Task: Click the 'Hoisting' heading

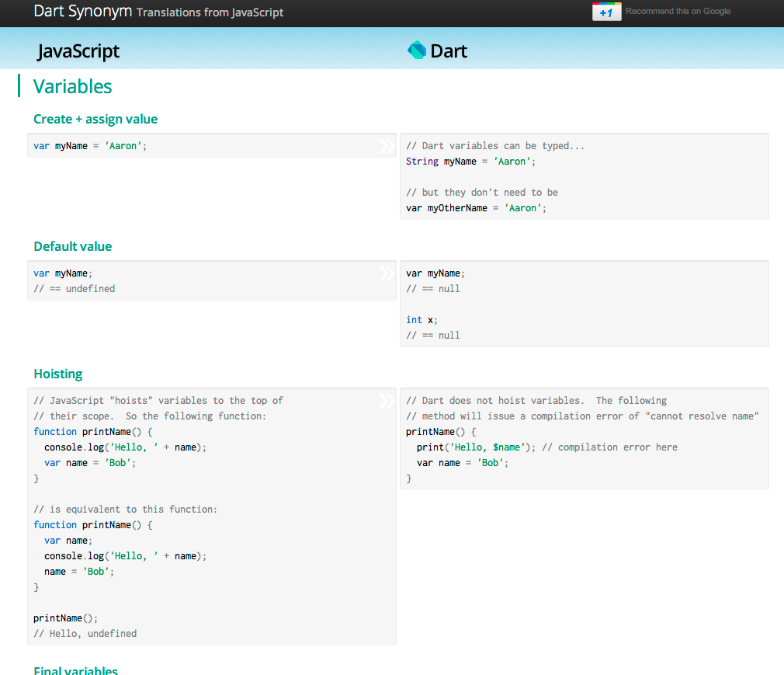Action: pyautogui.click(x=58, y=374)
